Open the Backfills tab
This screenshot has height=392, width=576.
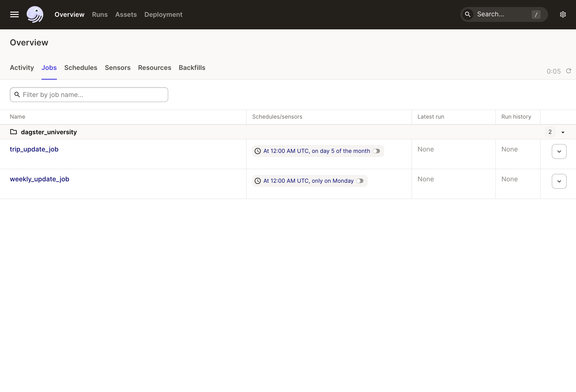(x=192, y=68)
